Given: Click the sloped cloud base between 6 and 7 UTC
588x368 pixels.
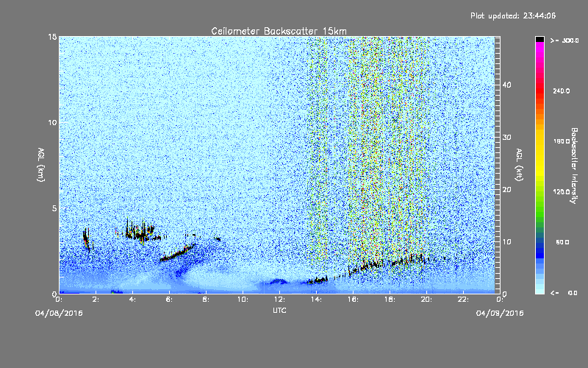Looking at the screenshot, I should coord(178,253).
